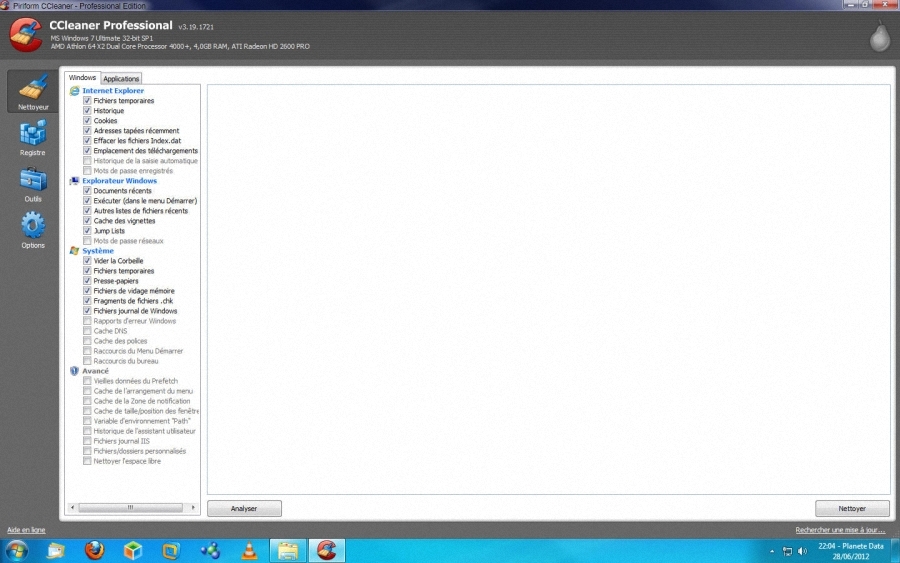
Task: Switch to the Applications tab
Action: 121,79
